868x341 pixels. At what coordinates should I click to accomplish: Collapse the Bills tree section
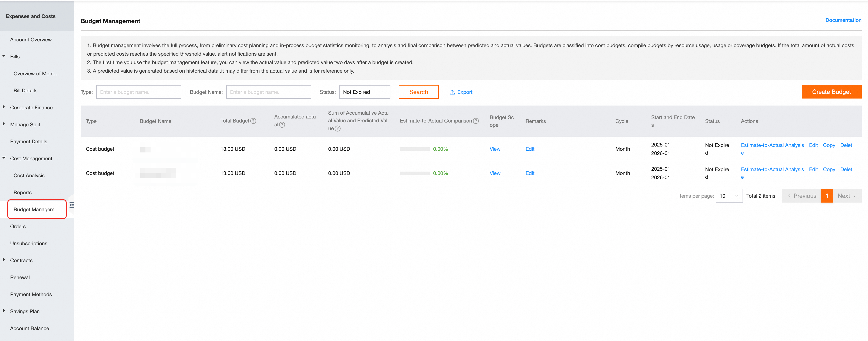tap(4, 56)
